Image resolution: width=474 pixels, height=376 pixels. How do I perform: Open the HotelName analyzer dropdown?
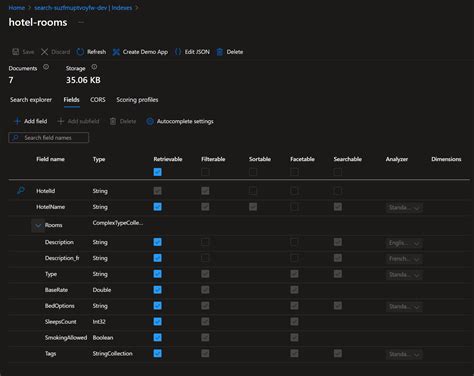click(404, 208)
